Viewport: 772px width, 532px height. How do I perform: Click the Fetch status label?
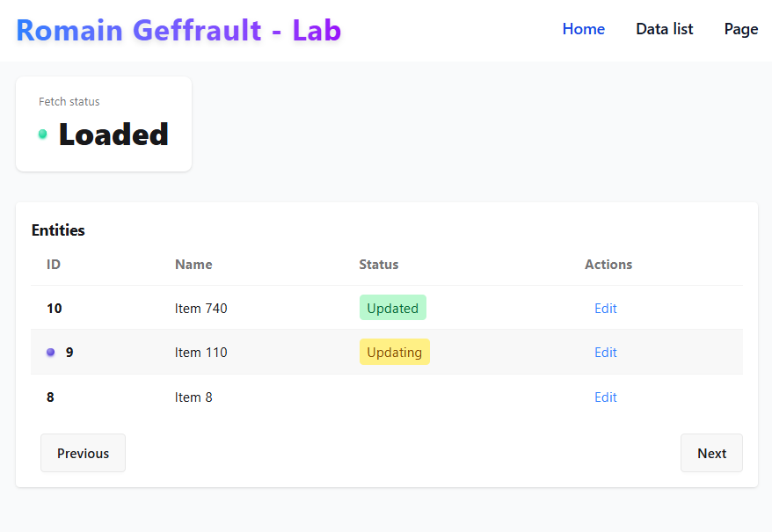(x=69, y=101)
